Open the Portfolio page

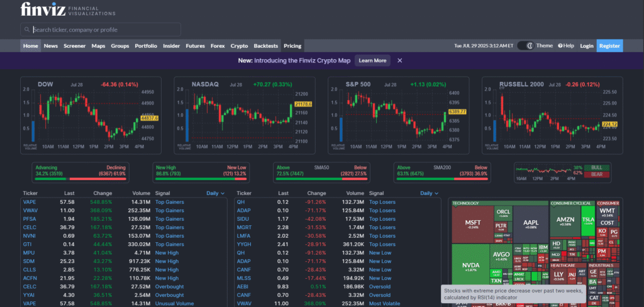(146, 46)
